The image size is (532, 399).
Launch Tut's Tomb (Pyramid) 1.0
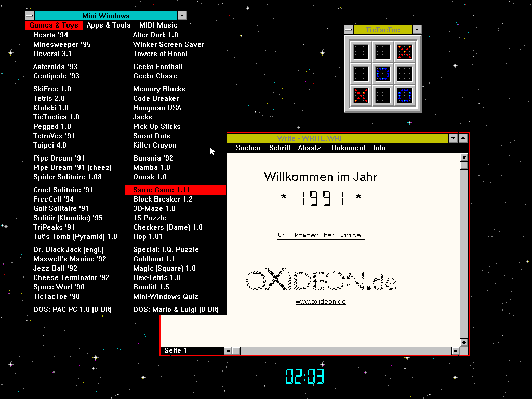75,236
